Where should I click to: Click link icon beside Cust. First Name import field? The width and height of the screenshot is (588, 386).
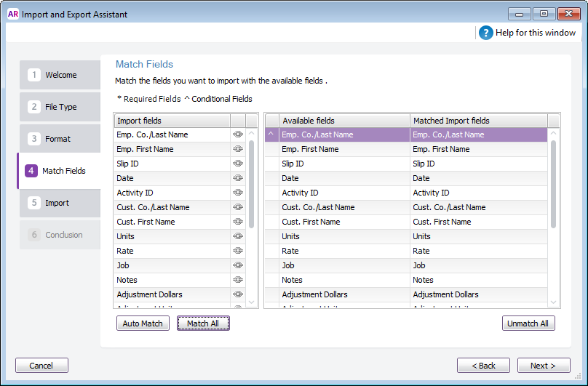tap(238, 222)
